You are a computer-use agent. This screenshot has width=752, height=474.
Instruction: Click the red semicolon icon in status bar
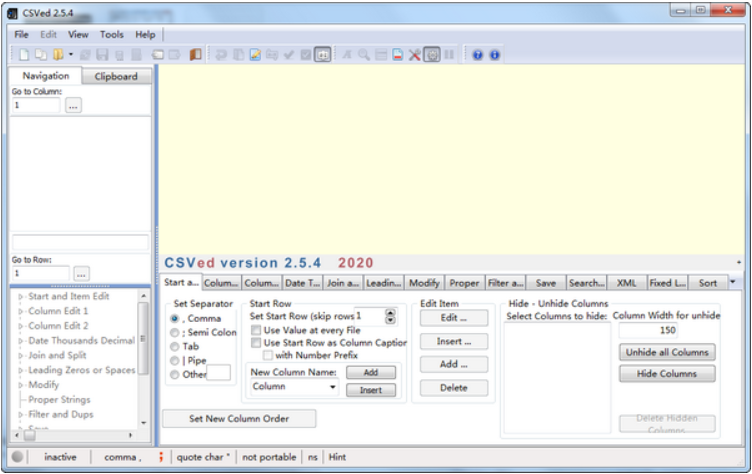click(x=160, y=457)
